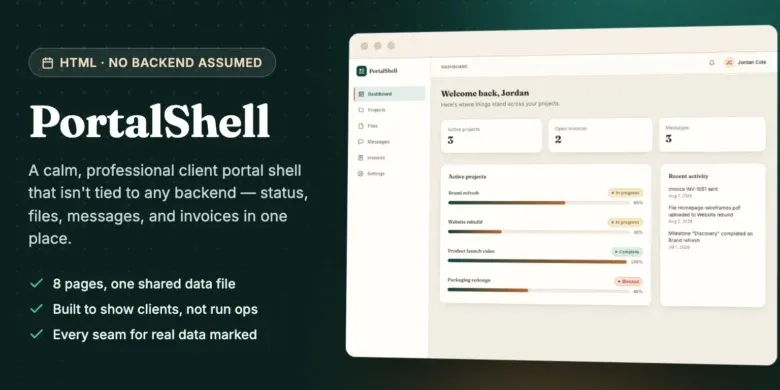
Task: Click the 'HTML · NO BACKEND ASSUMED' badge
Action: 152,63
